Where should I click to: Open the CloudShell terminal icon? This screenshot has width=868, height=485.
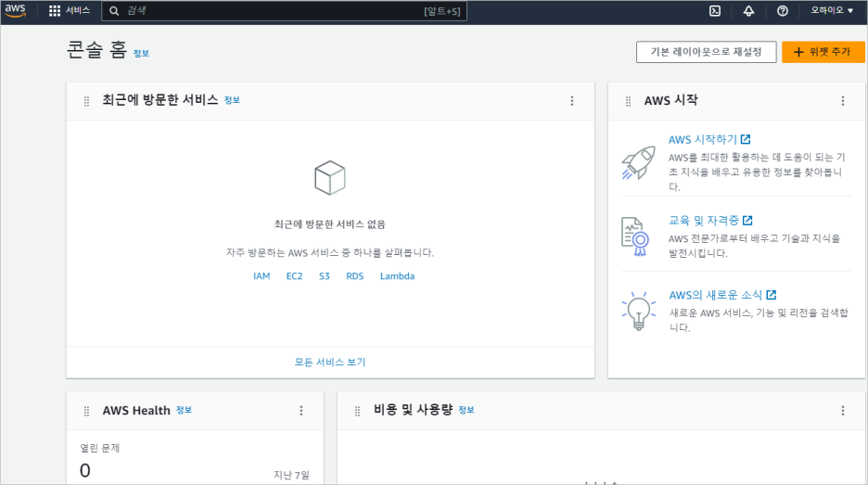click(x=715, y=11)
